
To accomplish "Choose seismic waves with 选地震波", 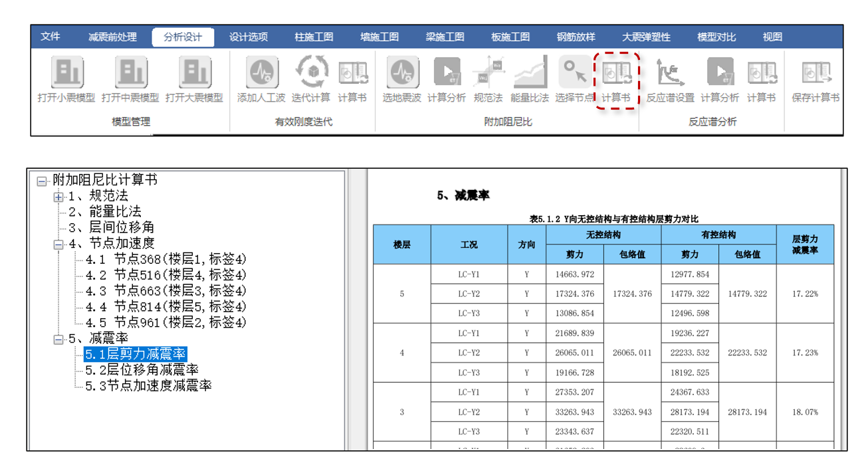I will [401, 73].
